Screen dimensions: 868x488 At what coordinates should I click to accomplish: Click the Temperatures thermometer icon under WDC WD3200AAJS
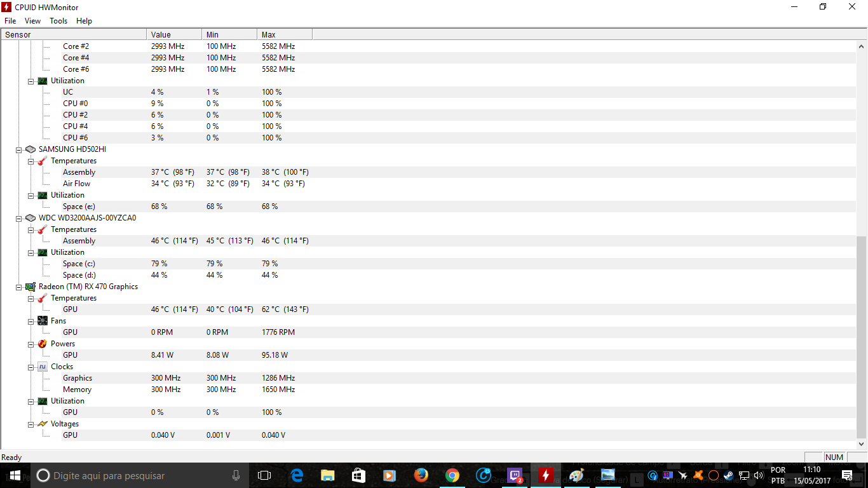coord(43,229)
